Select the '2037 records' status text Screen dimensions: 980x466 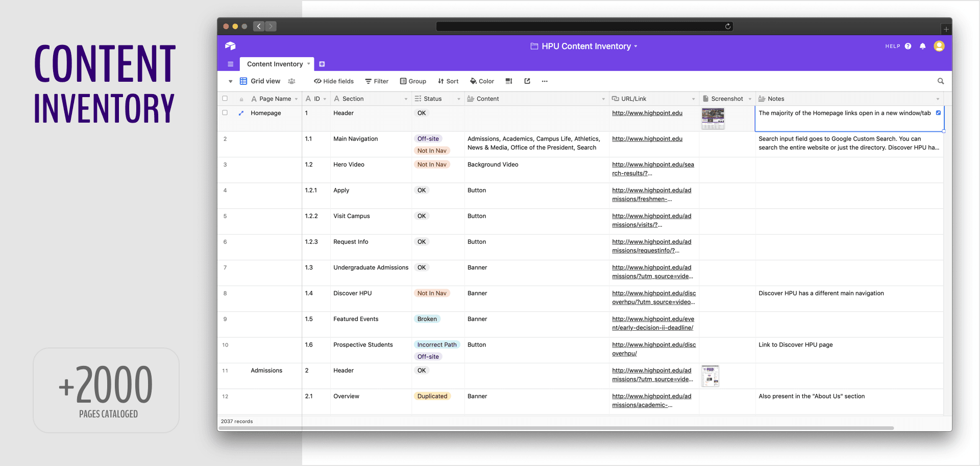click(x=237, y=422)
